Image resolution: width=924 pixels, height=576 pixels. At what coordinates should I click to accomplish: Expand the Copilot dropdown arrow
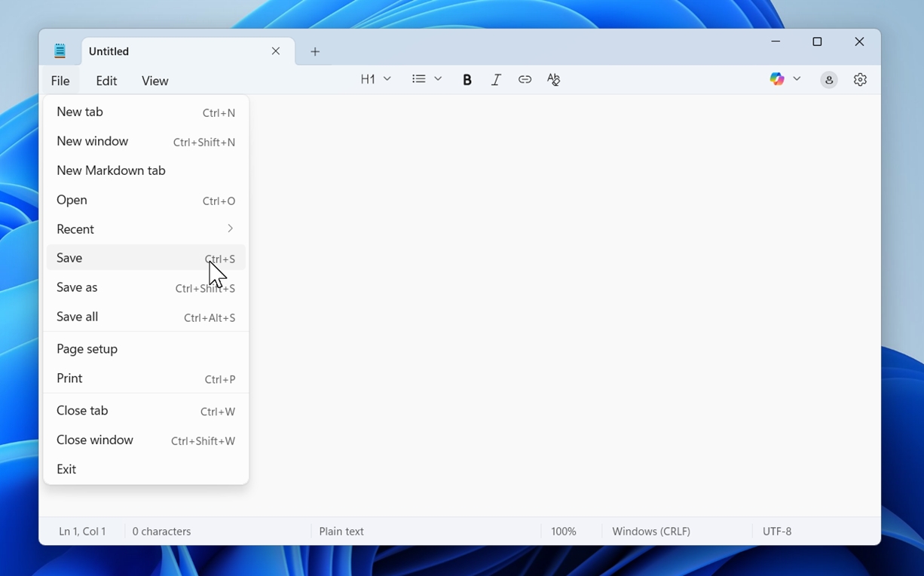click(x=797, y=78)
